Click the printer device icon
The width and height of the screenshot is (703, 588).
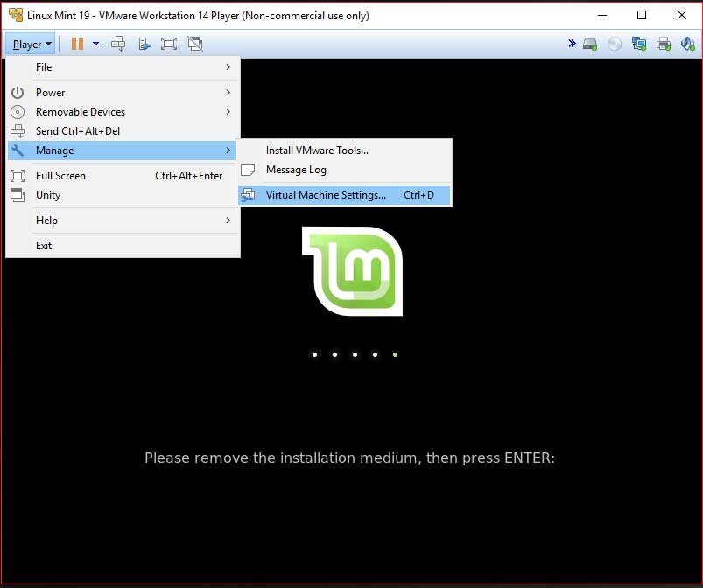[x=664, y=44]
